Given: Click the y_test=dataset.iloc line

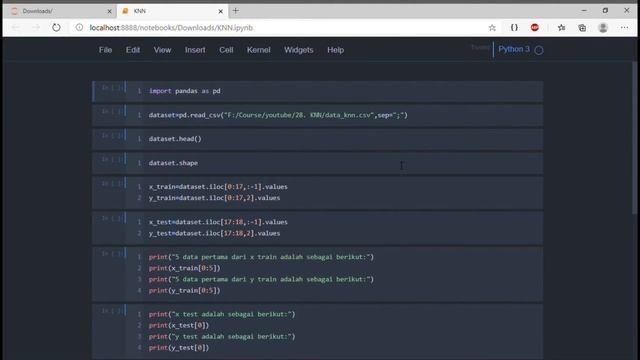Looking at the screenshot, I should pyautogui.click(x=214, y=233).
